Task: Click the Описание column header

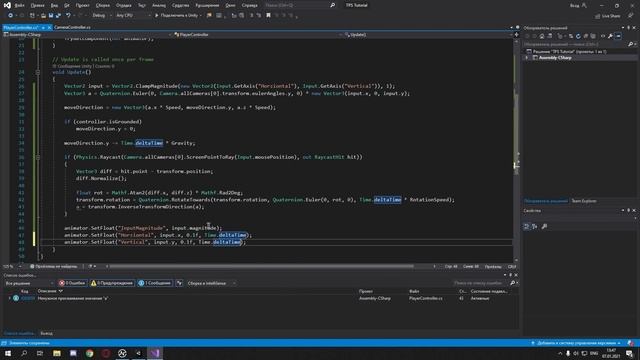Action: [x=47, y=291]
